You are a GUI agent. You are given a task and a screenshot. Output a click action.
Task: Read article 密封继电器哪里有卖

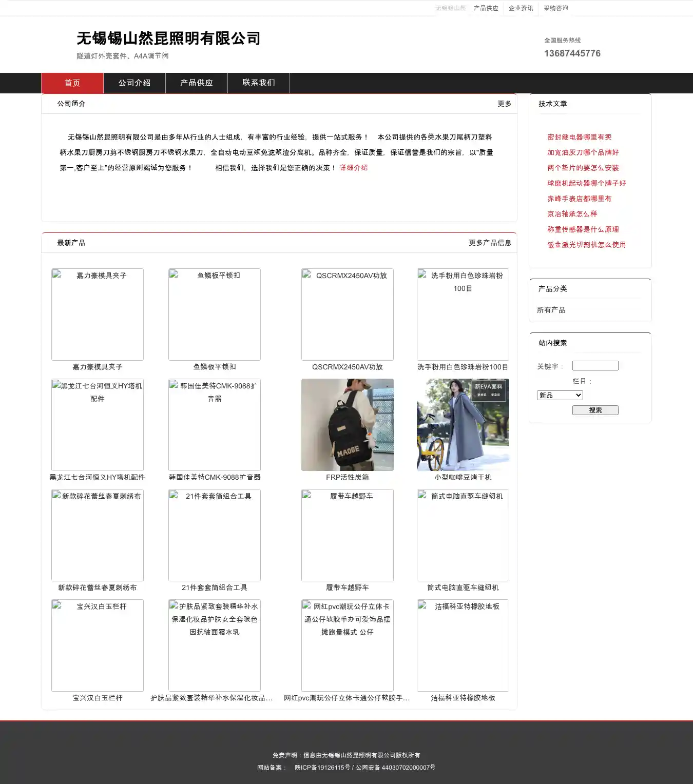tap(579, 137)
